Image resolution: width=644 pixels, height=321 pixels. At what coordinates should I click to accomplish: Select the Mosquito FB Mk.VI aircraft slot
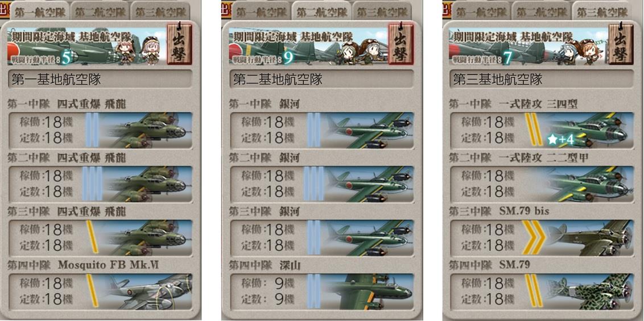[101, 292]
